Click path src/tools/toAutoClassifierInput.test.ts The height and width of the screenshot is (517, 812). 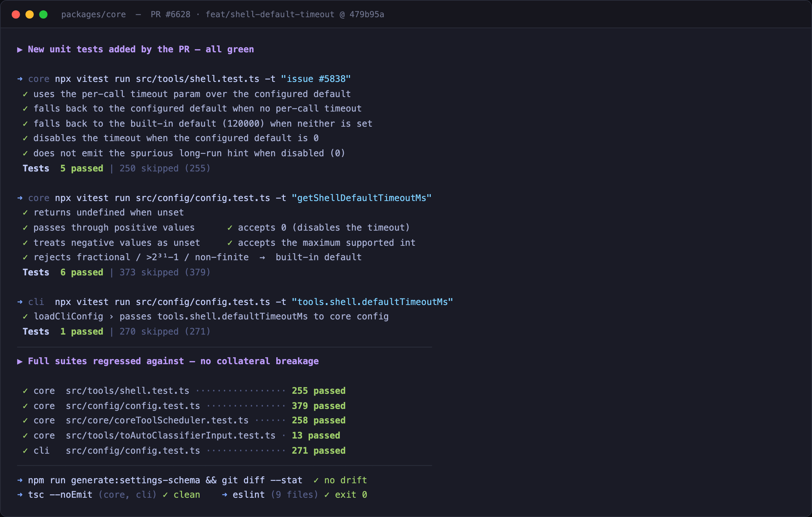(171, 436)
